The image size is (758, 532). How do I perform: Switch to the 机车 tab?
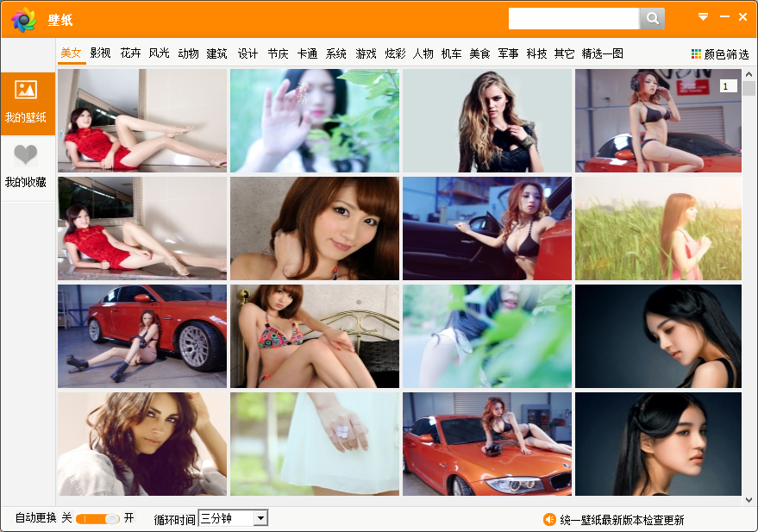tap(451, 53)
